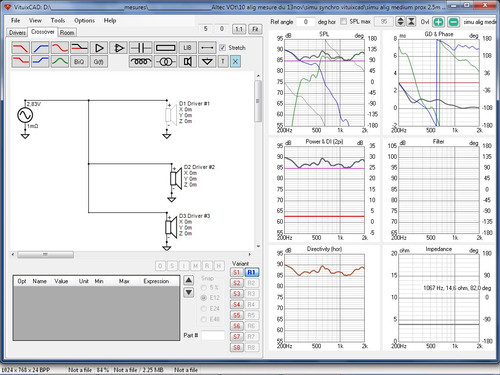
Task: Open the View menu
Action: (x=35, y=20)
